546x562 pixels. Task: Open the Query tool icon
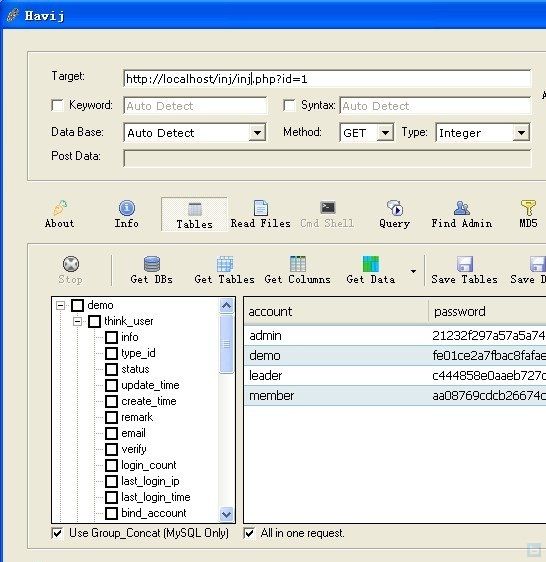click(x=395, y=208)
